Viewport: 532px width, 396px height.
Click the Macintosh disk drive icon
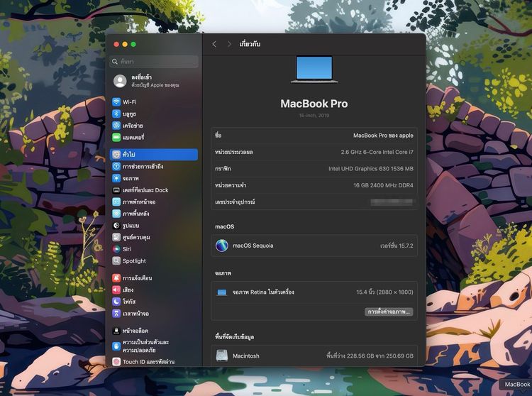tap(222, 356)
